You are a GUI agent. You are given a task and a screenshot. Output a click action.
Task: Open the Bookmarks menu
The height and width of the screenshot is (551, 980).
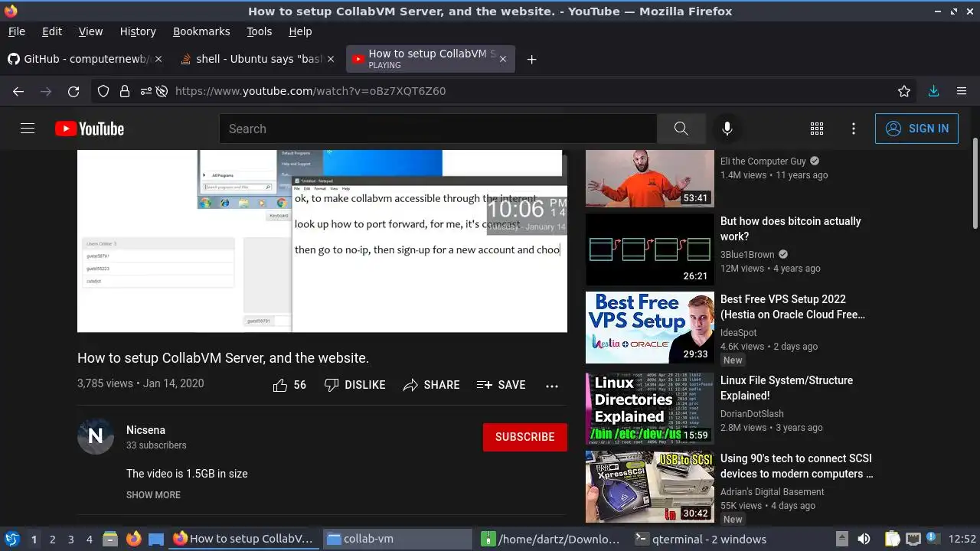coord(201,31)
